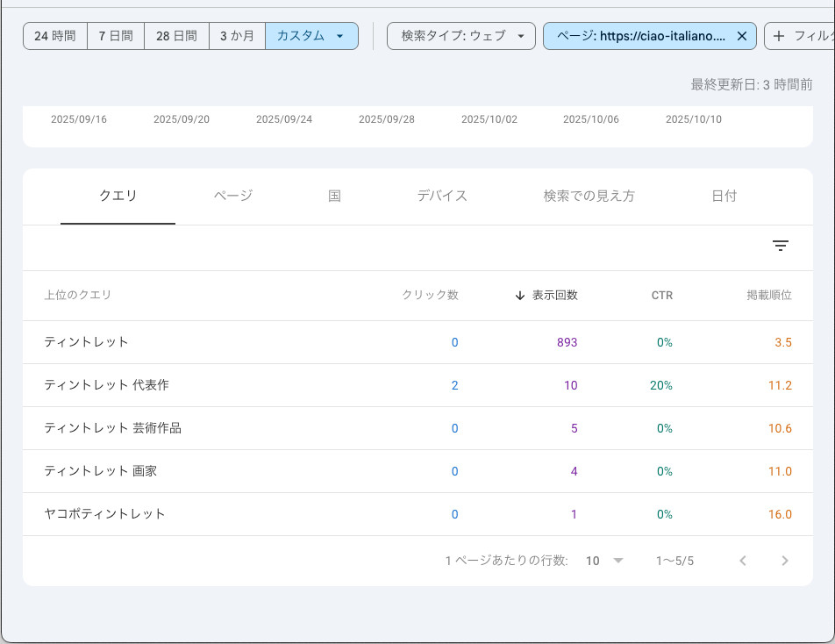Open the 検索での見え方 tab
The image size is (835, 644).
[589, 196]
